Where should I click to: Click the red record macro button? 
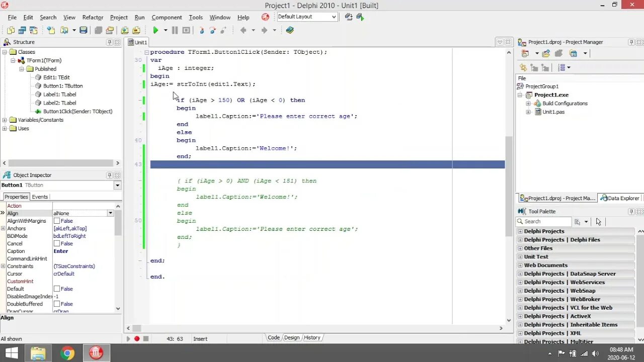[137, 339]
